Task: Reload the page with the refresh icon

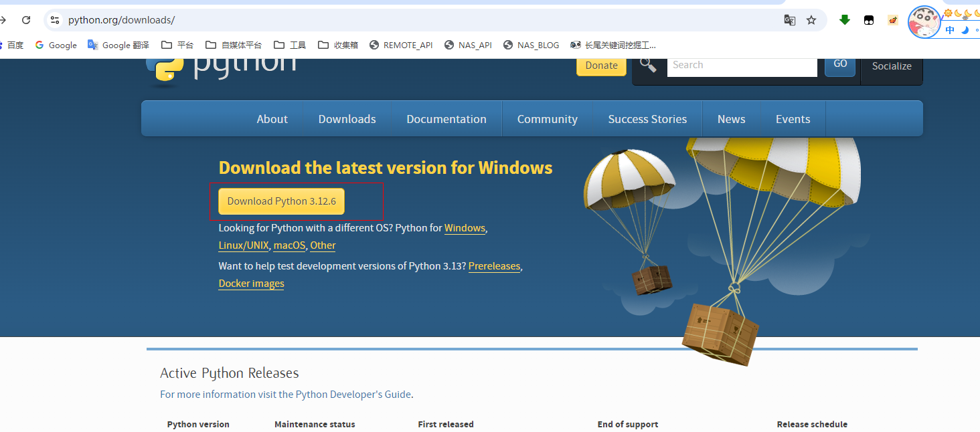Action: pos(26,20)
